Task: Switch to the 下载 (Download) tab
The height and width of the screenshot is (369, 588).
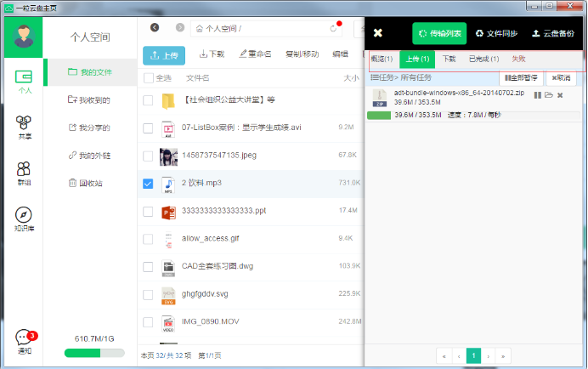Action: (449, 60)
